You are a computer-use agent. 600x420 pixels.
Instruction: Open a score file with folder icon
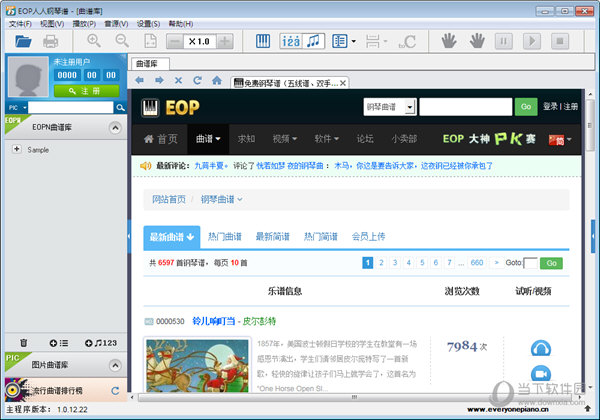point(23,41)
